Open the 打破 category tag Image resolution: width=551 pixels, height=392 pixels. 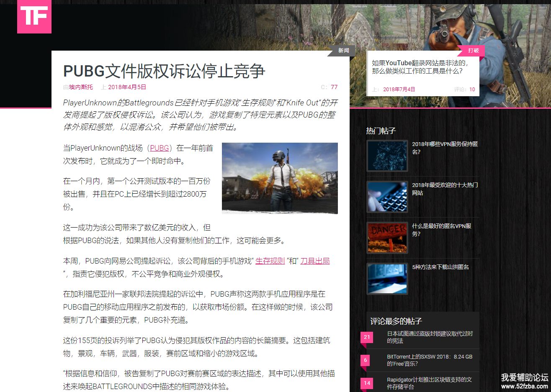point(473,51)
